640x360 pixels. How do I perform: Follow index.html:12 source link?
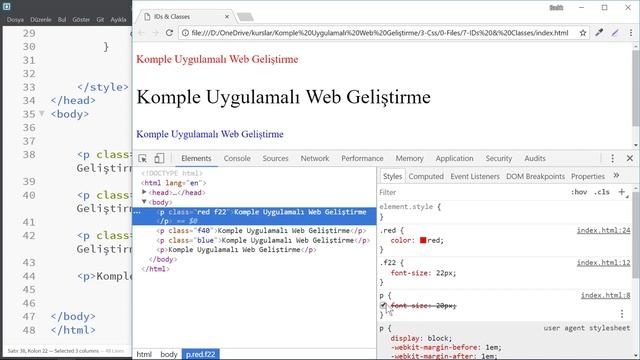click(603, 263)
